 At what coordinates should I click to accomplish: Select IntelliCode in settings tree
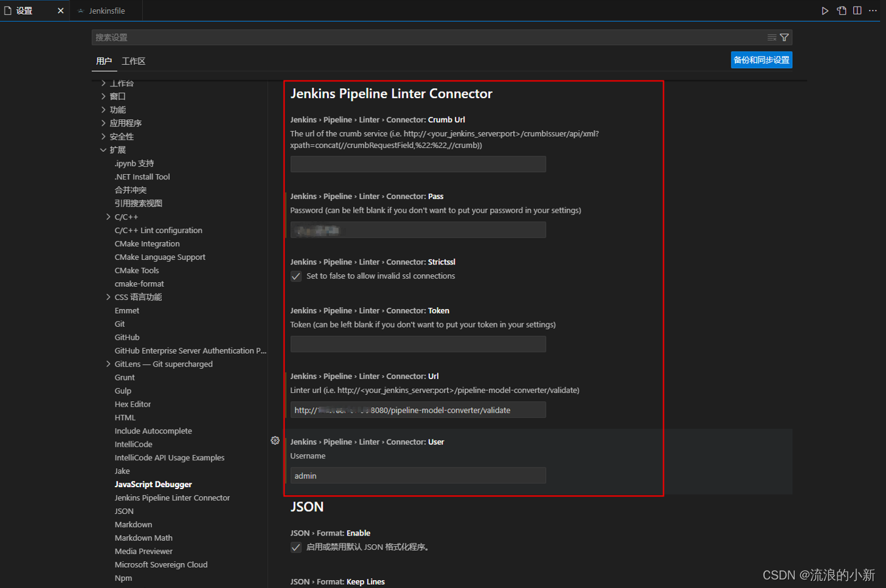[x=134, y=445]
